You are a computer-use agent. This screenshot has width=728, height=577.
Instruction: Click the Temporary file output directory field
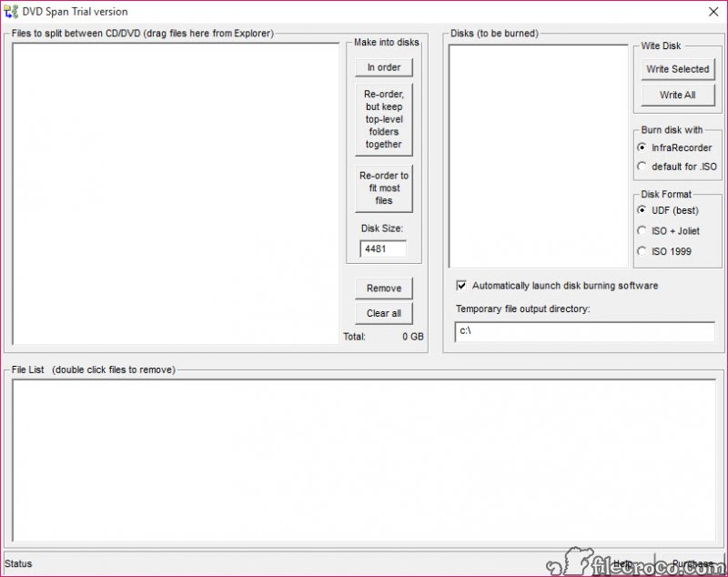tap(585, 331)
